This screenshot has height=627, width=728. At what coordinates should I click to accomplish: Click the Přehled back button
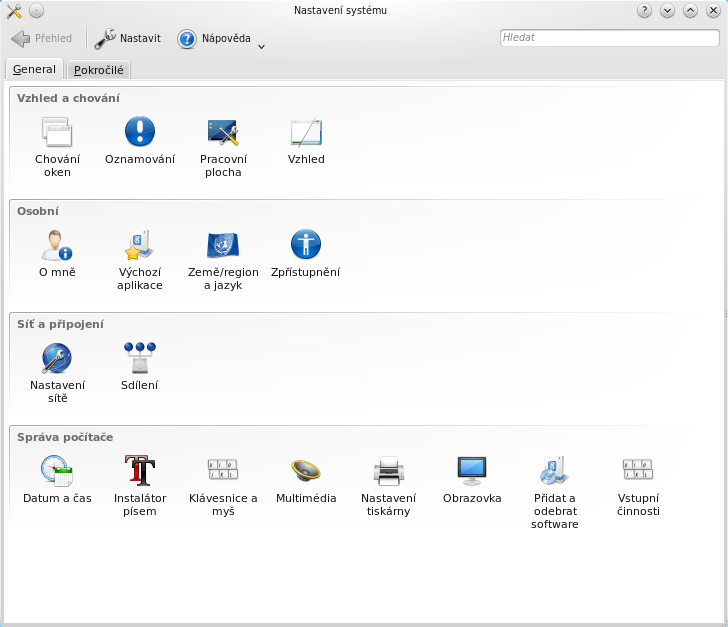click(42, 38)
